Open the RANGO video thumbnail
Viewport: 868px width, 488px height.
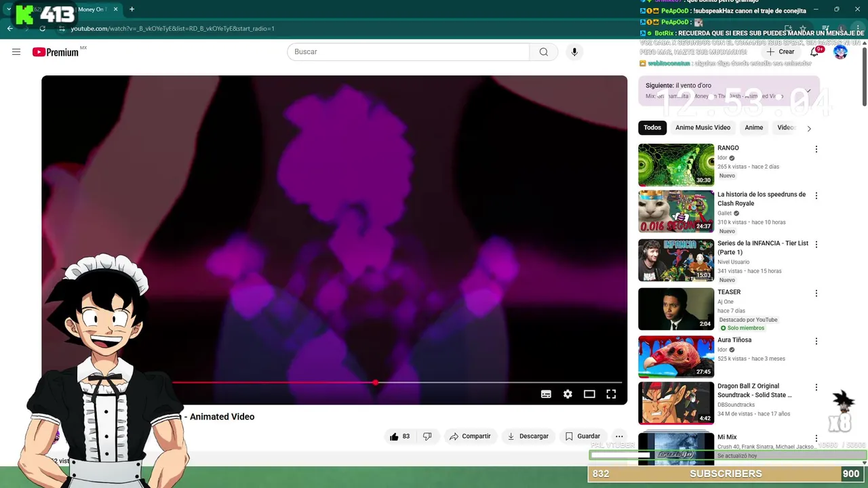click(676, 165)
